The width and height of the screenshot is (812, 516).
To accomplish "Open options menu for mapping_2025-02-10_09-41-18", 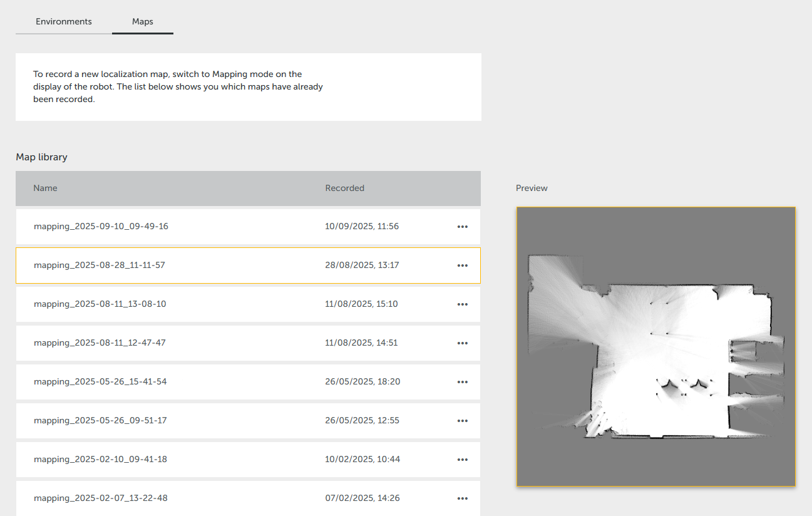I will pyautogui.click(x=463, y=460).
